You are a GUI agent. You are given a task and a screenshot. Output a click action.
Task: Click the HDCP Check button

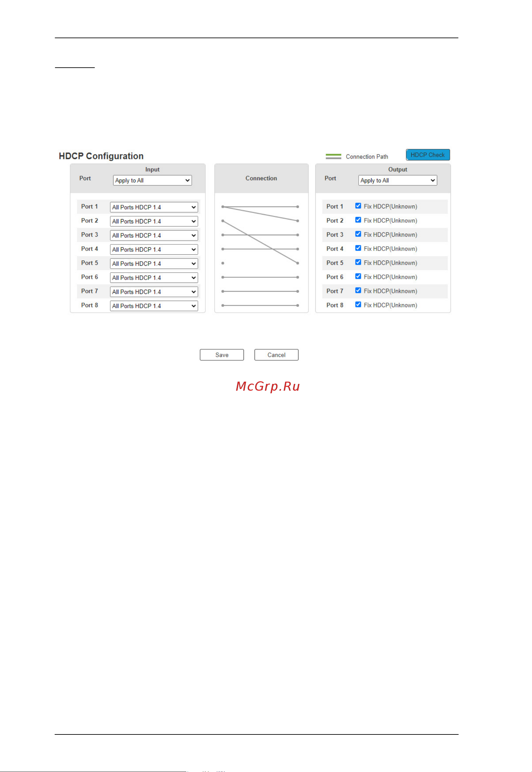point(428,155)
